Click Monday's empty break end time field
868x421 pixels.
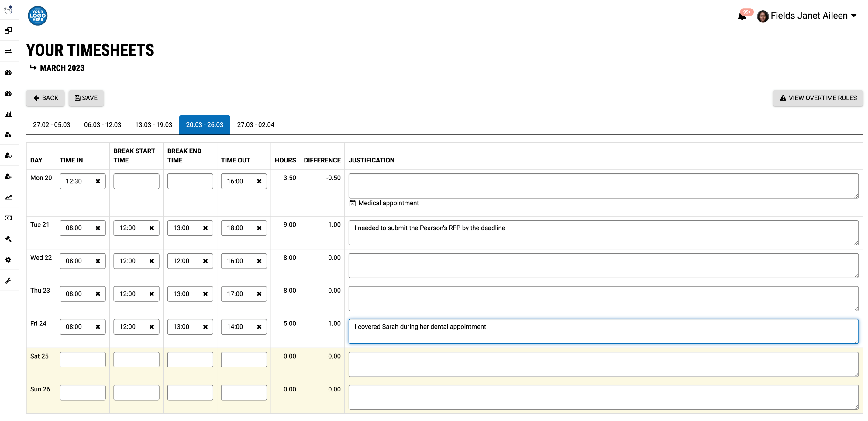pos(190,182)
